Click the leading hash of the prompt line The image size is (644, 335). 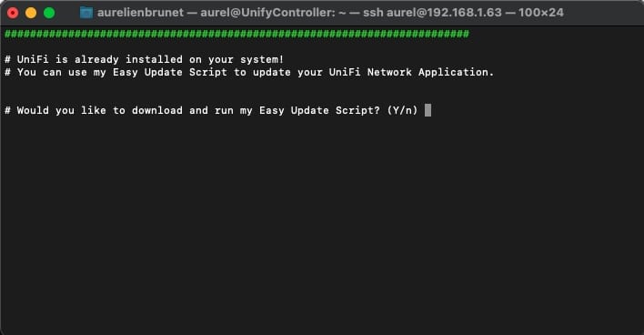point(7,110)
